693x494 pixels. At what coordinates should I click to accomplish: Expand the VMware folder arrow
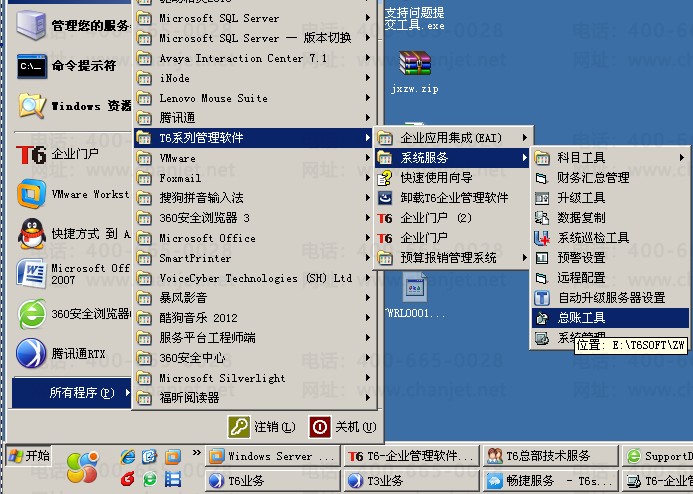click(x=368, y=158)
